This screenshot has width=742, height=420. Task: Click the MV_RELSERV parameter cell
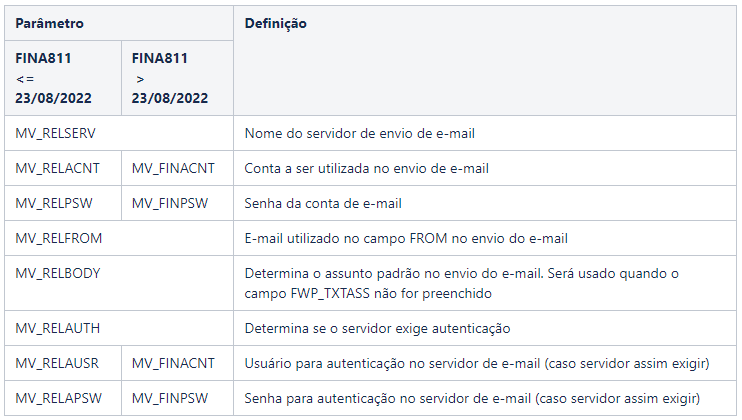click(119, 133)
